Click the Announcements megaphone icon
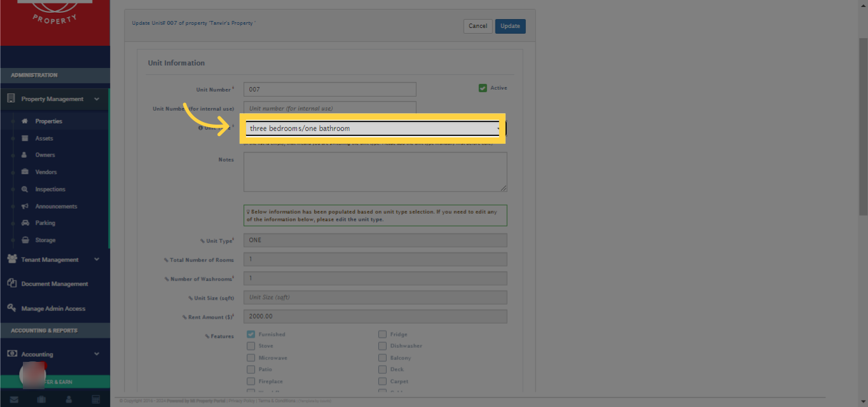 click(x=25, y=206)
